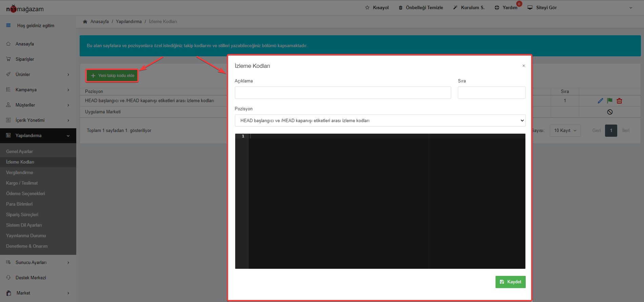Viewport: 644px width, 302px height.
Task: Click 'Toplam 1 sayfadan 1. gösteriliyor' text
Action: tap(119, 131)
